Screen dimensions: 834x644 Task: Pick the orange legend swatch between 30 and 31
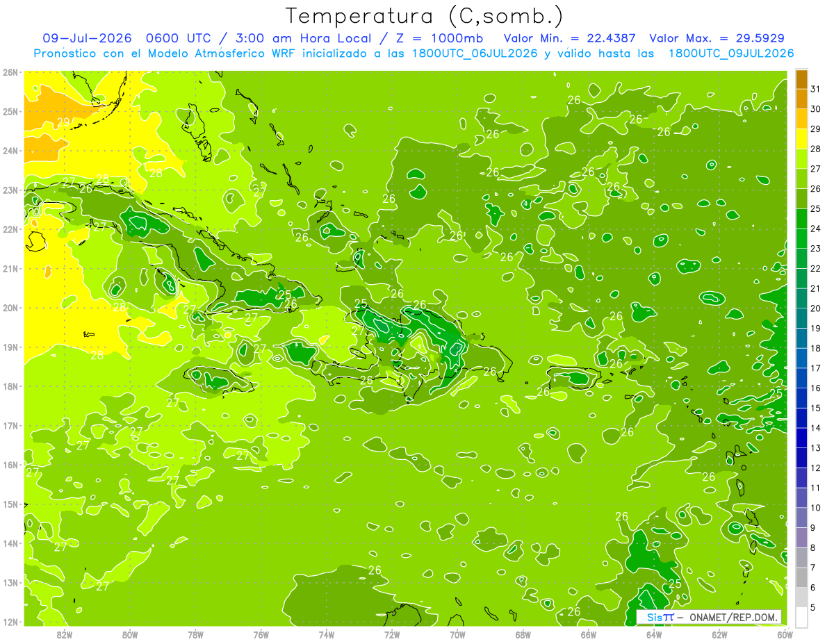(801, 99)
